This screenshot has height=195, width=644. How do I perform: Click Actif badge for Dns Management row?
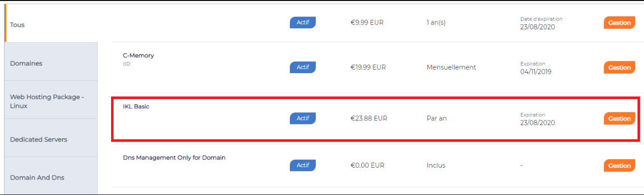pos(303,165)
